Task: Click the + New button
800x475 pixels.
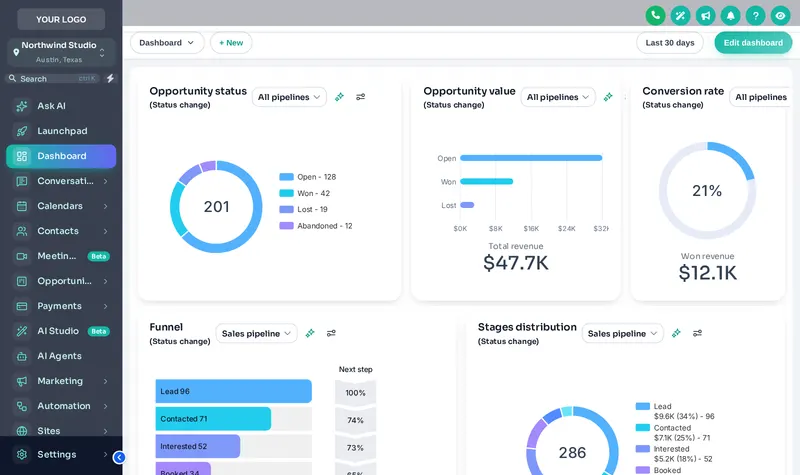Action: [231, 43]
